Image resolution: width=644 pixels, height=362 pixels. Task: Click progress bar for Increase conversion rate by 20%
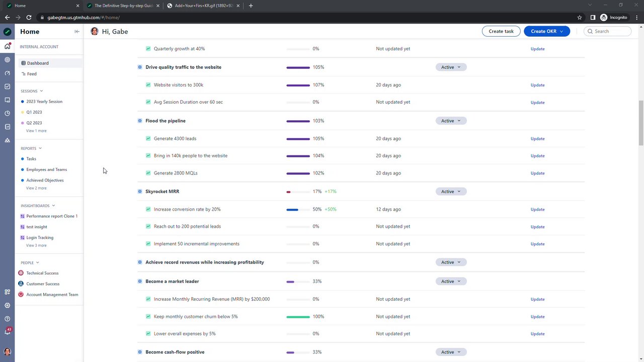298,209
